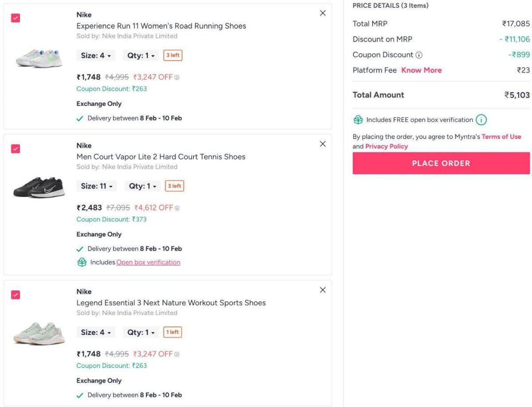Click the Place Order button
Screen dimensions: 532x407
tap(441, 163)
